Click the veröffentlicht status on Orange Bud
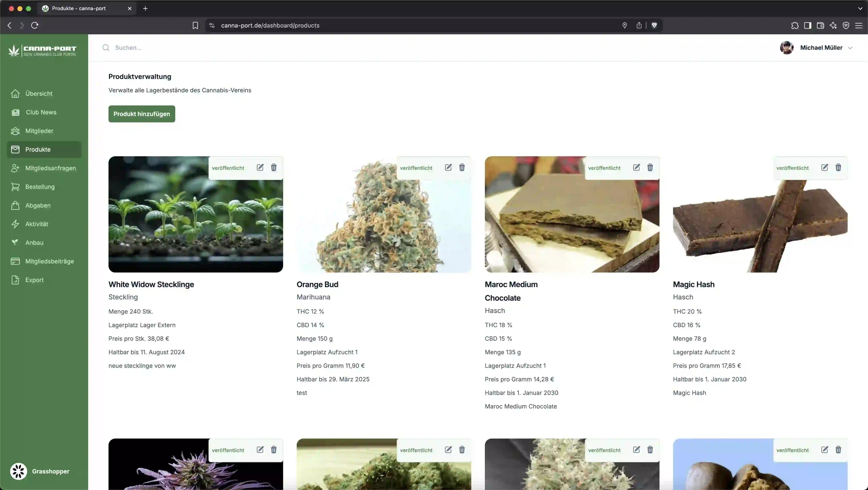 (416, 168)
